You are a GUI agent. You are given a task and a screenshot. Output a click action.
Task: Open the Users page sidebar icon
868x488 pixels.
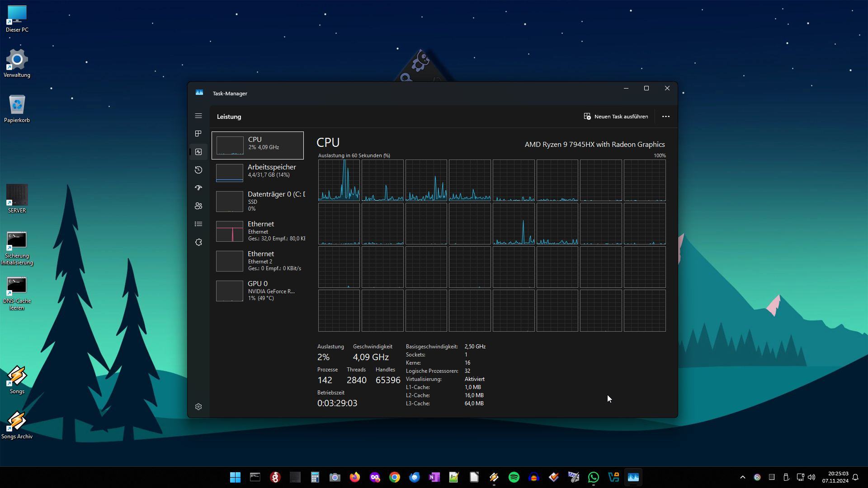click(x=198, y=206)
